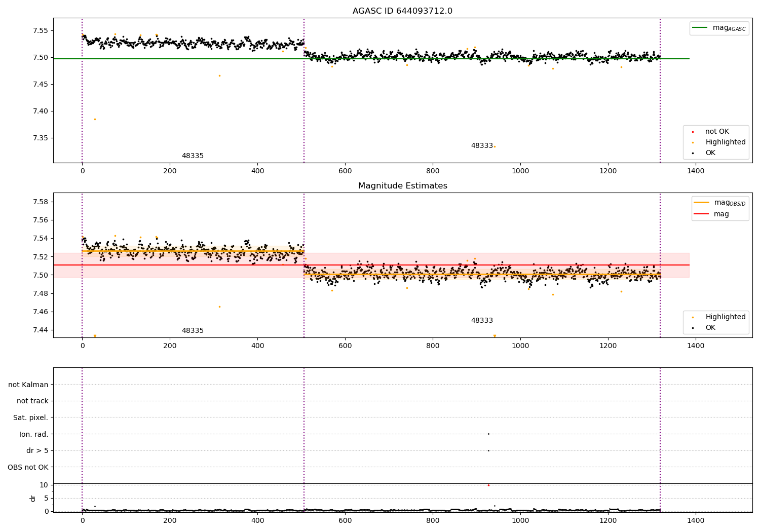This screenshot has height=532, width=760.
Task: Click the orange line swatch for mag OBSID
Action: pos(701,203)
